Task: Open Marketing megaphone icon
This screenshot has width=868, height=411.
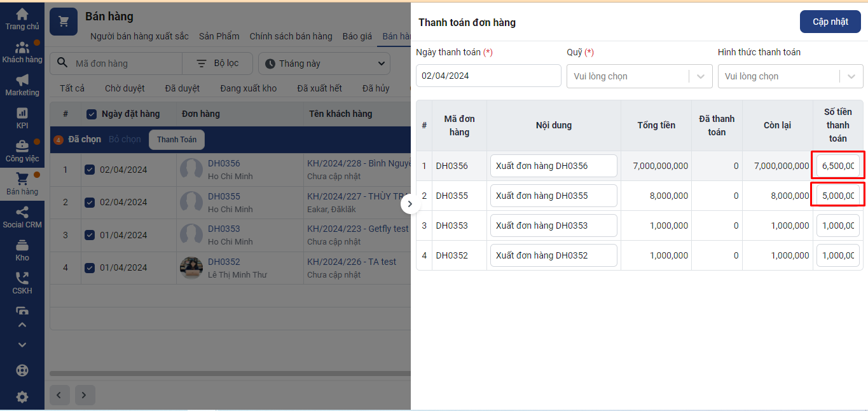Action: (22, 81)
